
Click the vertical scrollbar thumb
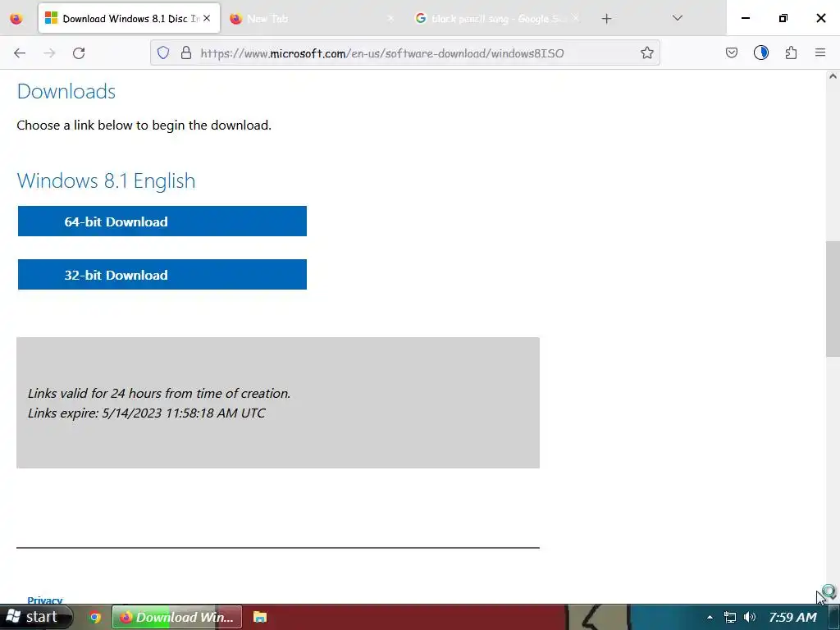pyautogui.click(x=833, y=299)
